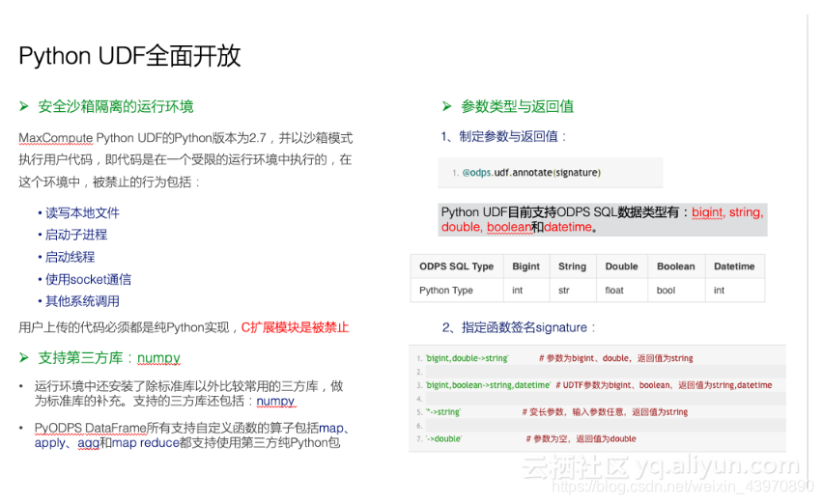823x504 pixels.
Task: Click table cell 'Python Type'
Action: tap(445, 291)
